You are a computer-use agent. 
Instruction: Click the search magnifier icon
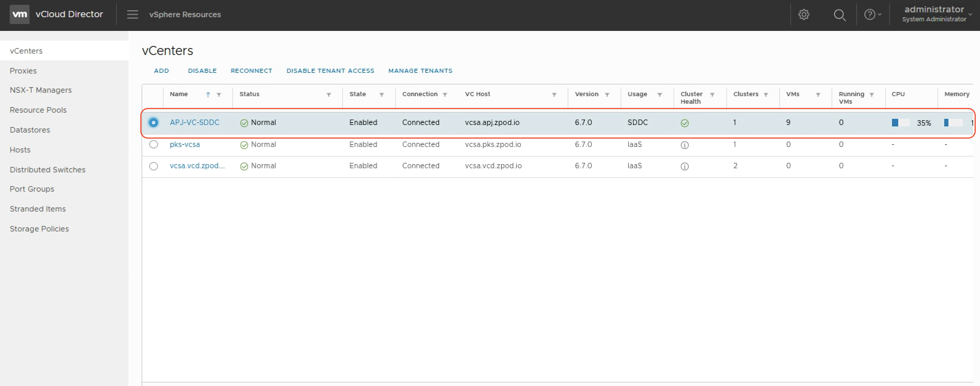click(839, 15)
